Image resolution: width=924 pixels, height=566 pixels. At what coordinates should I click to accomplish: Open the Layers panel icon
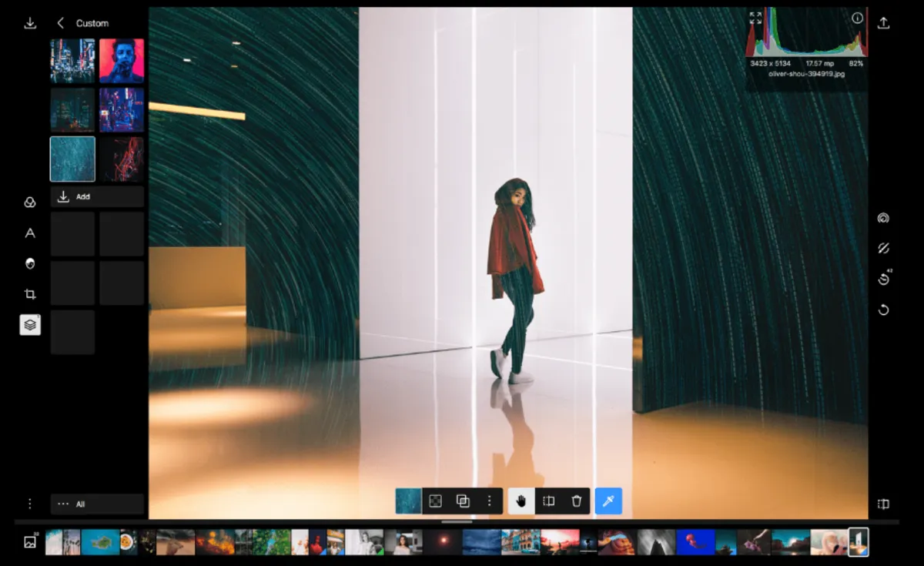coord(29,324)
